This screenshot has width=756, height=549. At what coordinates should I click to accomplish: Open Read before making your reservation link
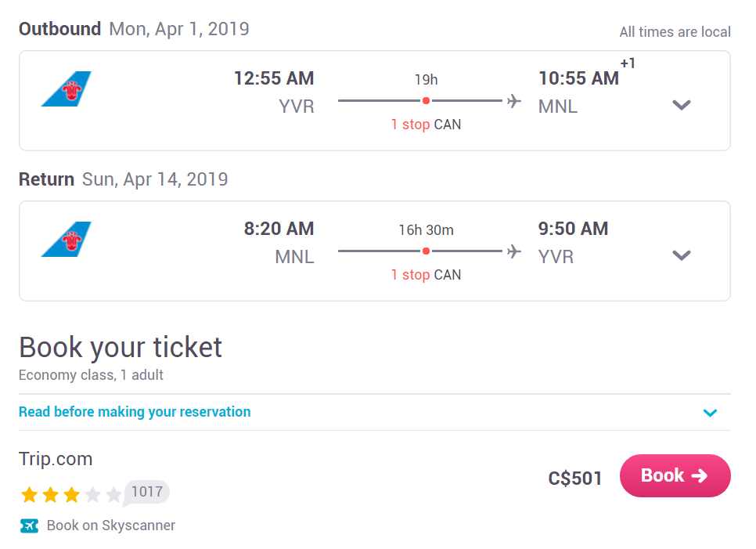pyautogui.click(x=135, y=411)
